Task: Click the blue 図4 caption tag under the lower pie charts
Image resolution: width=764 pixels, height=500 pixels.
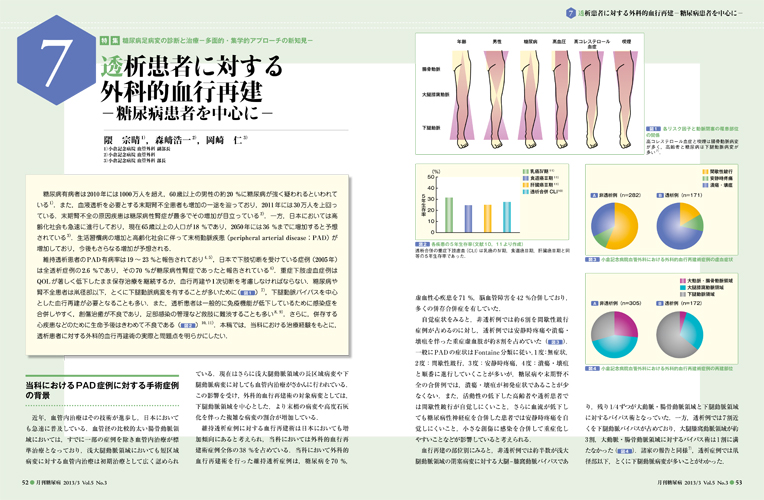Action: tap(592, 369)
